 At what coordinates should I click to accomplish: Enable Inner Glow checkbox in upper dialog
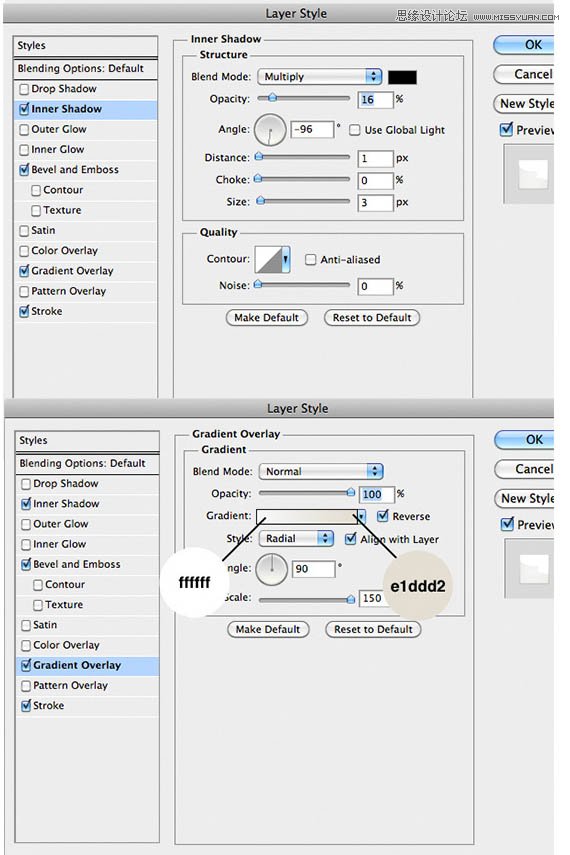pos(24,149)
